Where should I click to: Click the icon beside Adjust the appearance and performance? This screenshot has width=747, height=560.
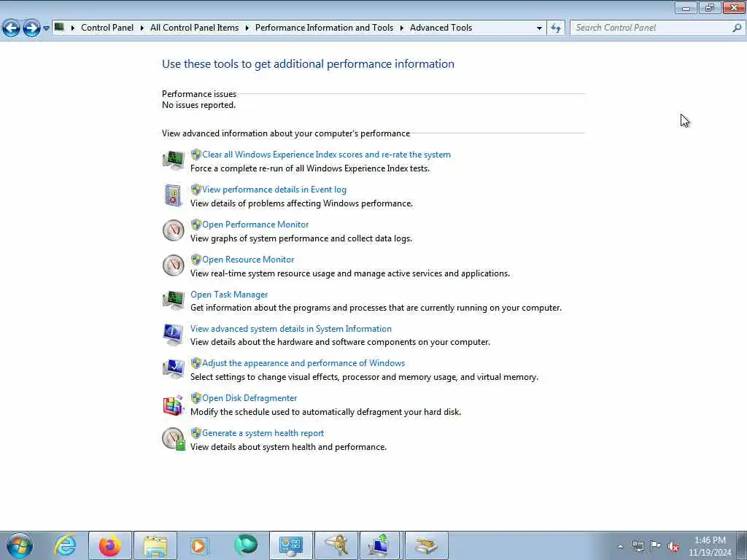click(173, 369)
